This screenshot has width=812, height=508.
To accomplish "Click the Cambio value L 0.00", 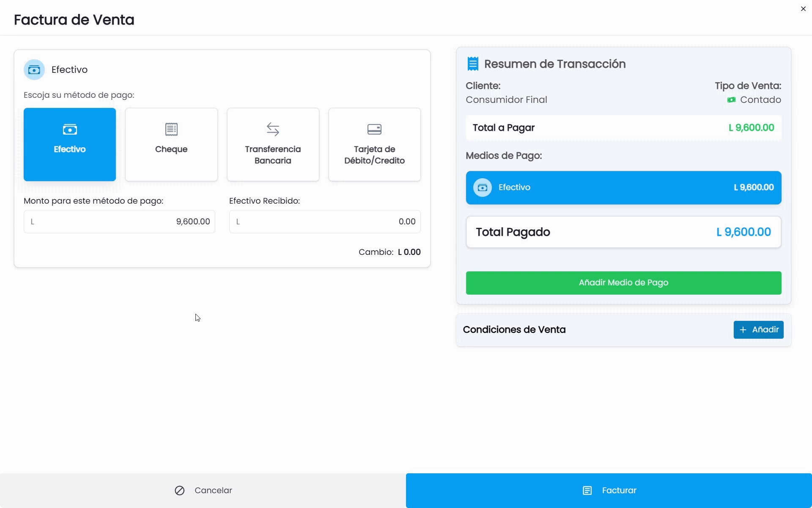I will [x=409, y=252].
